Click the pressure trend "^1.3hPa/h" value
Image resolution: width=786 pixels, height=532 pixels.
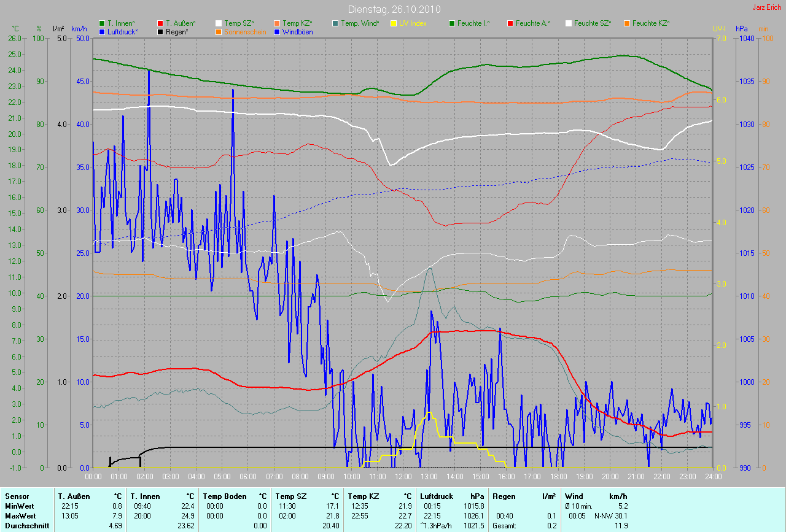pyautogui.click(x=436, y=525)
